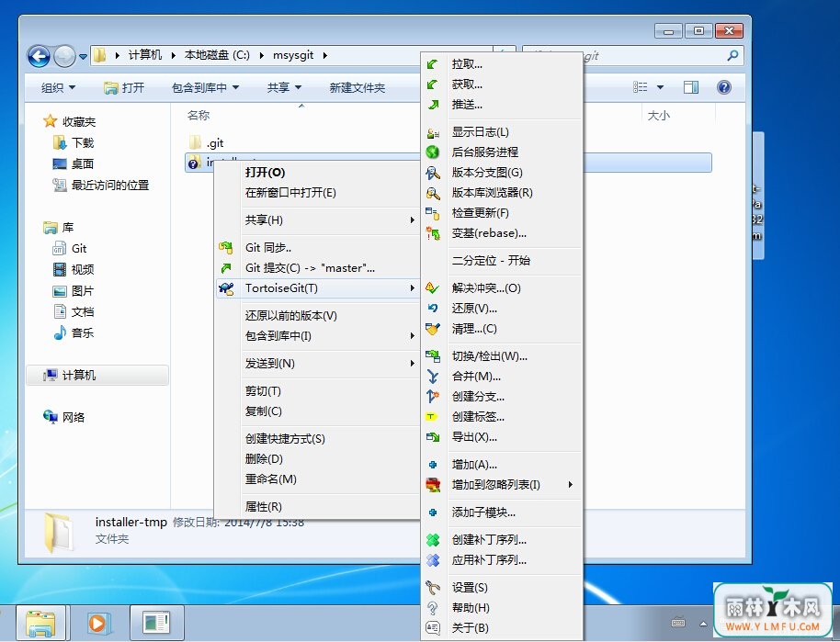Click the 新建文件夹 toolbar button
The height and width of the screenshot is (642, 840).
pos(357,88)
